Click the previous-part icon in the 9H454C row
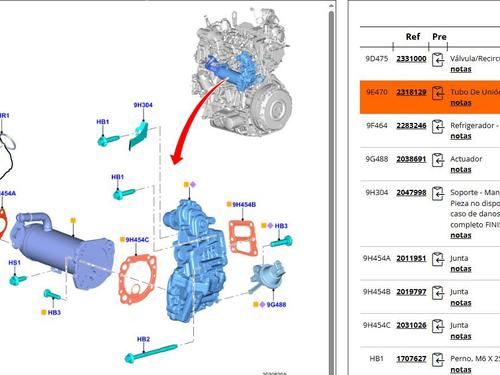 click(x=438, y=326)
